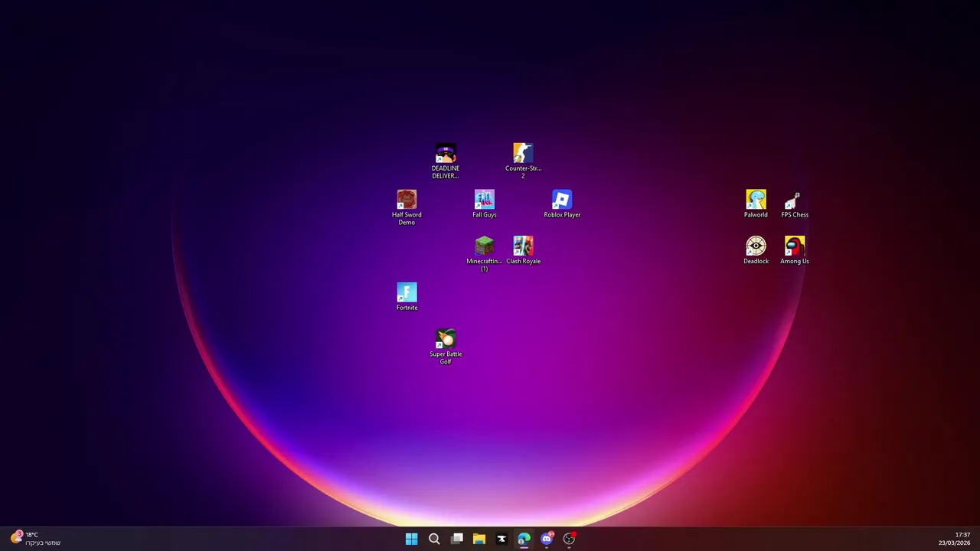
Task: Select the Fortnite desktop shortcut
Action: 407,298
